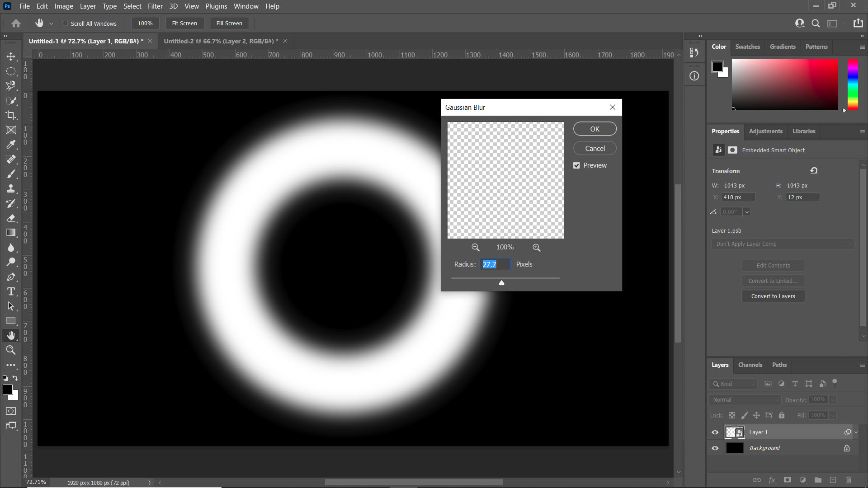Open layer styles via the fx icon
This screenshot has height=488, width=868.
(773, 480)
